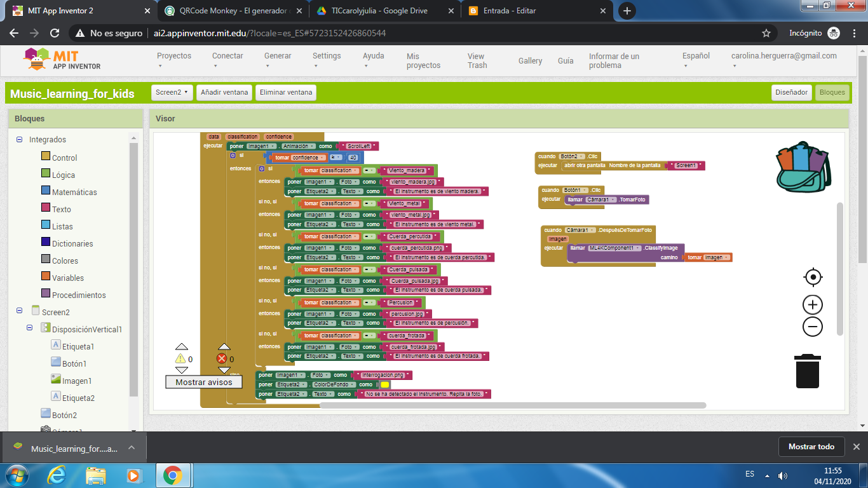868x488 pixels.
Task: Click the yellow color block swatch
Action: 385,384
